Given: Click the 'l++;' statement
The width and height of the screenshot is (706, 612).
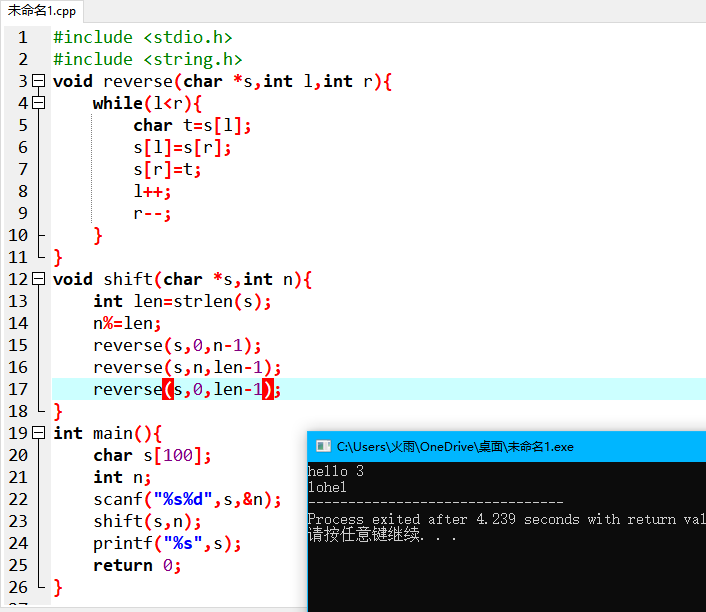Looking at the screenshot, I should point(152,191).
